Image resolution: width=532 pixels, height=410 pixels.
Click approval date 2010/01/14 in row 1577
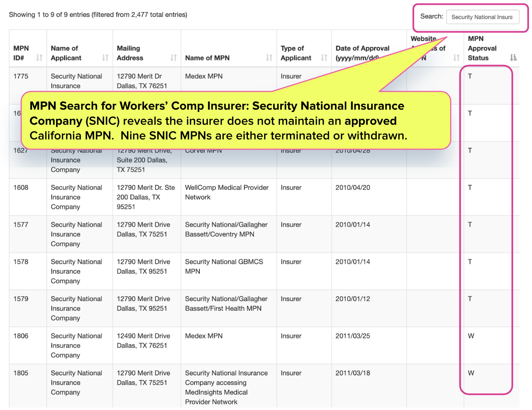click(353, 225)
